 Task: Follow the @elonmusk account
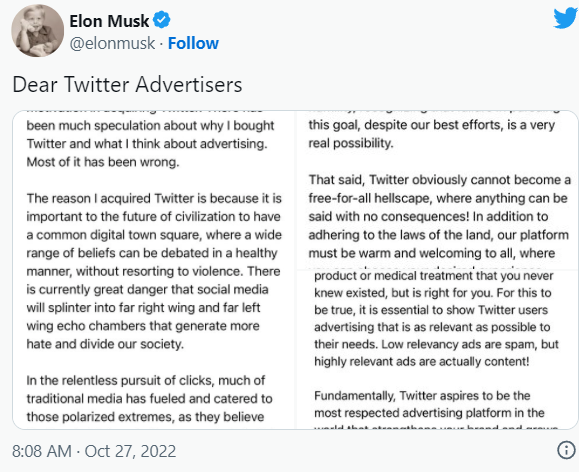(193, 43)
